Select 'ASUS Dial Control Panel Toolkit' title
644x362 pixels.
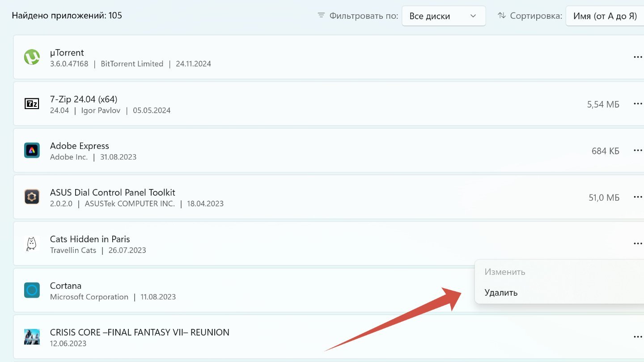[x=113, y=192]
